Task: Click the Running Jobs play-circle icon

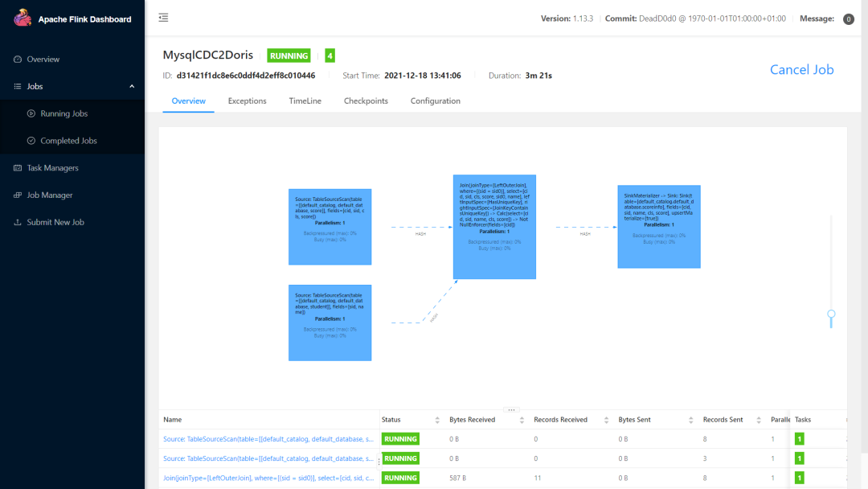Action: coord(31,113)
